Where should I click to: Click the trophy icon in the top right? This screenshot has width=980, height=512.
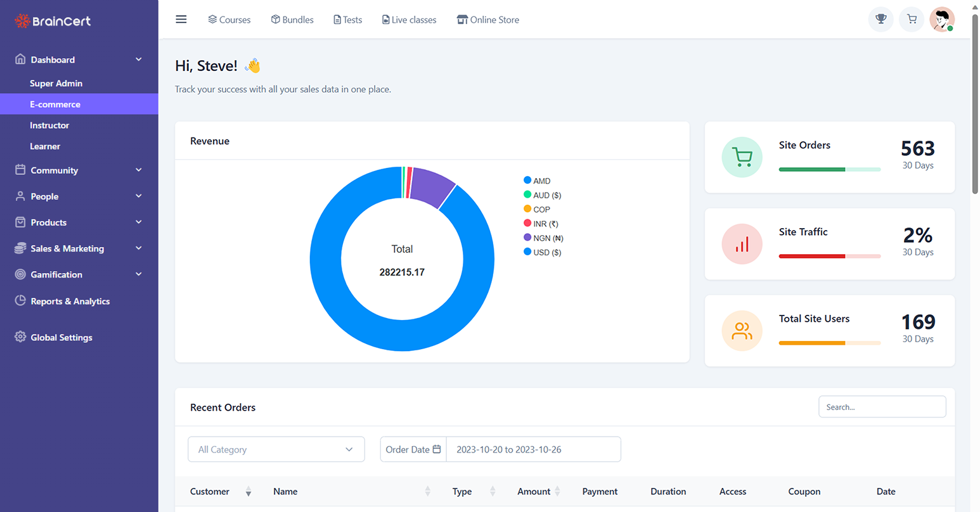coord(880,19)
